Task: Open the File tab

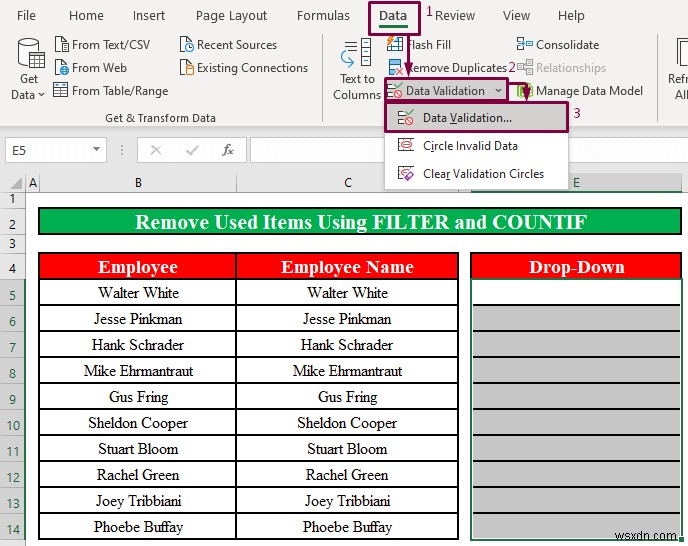Action: click(x=26, y=16)
